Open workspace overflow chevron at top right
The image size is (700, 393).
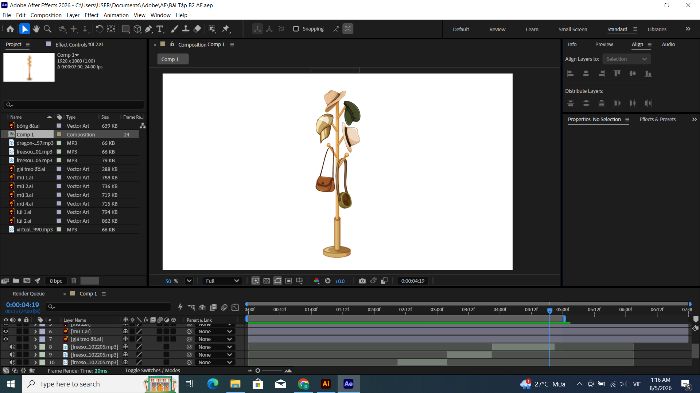tap(688, 29)
